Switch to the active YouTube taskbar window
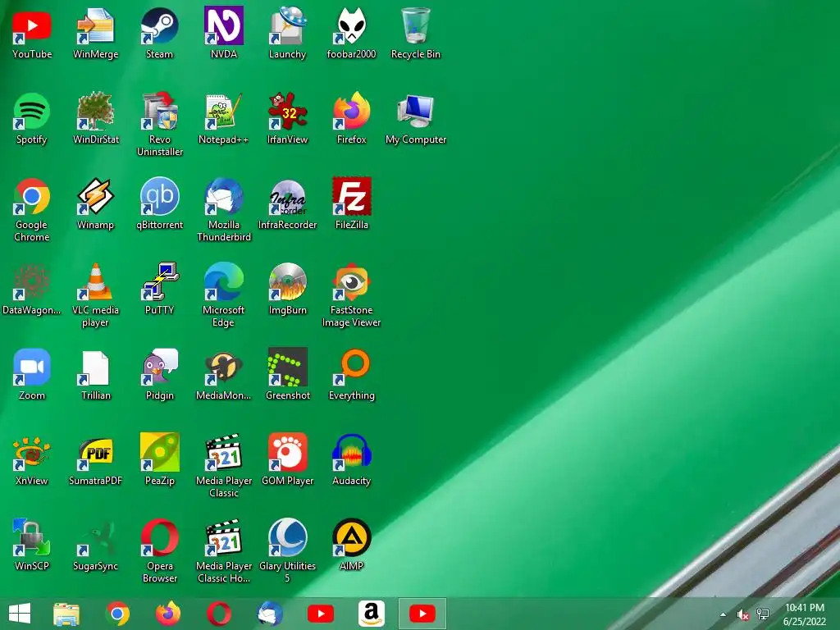 point(422,614)
